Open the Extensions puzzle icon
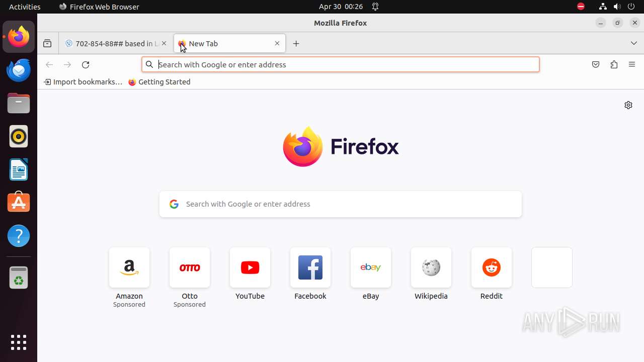Viewport: 644px width, 362px height. point(614,64)
